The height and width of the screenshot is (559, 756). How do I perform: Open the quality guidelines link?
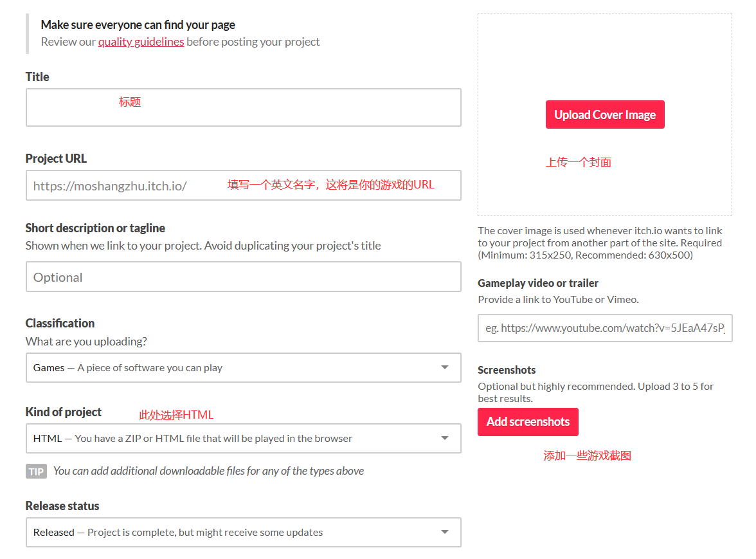141,42
